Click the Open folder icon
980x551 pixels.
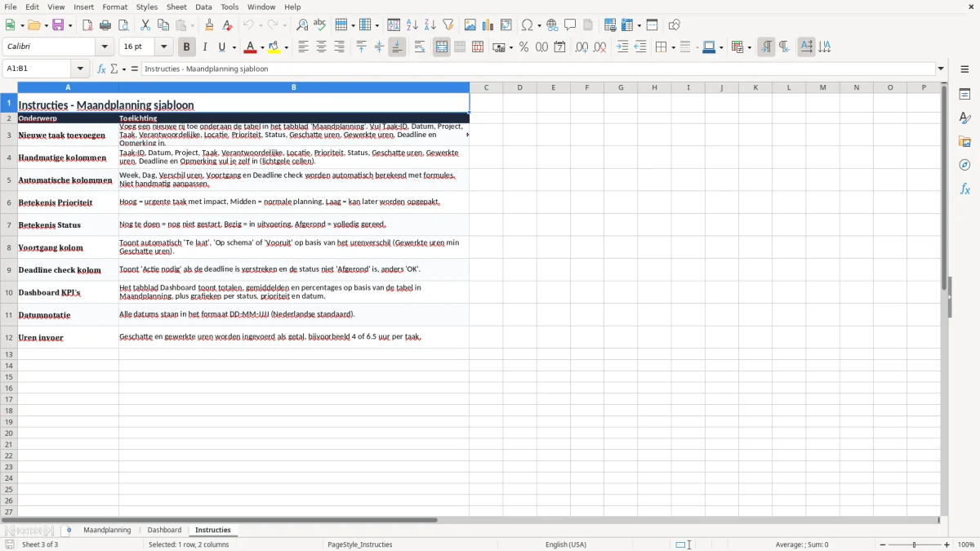point(33,25)
